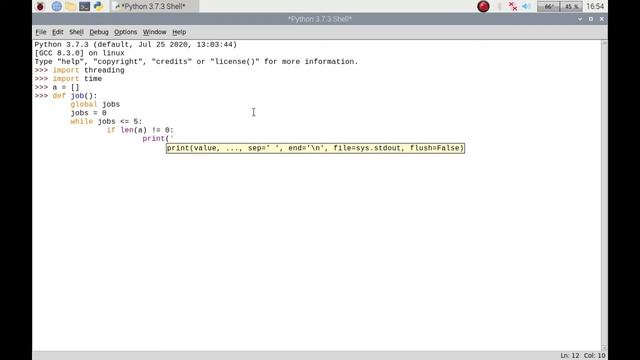The width and height of the screenshot is (640, 360).
Task: Click the CPU temperature monitor reading
Action: pos(548,7)
